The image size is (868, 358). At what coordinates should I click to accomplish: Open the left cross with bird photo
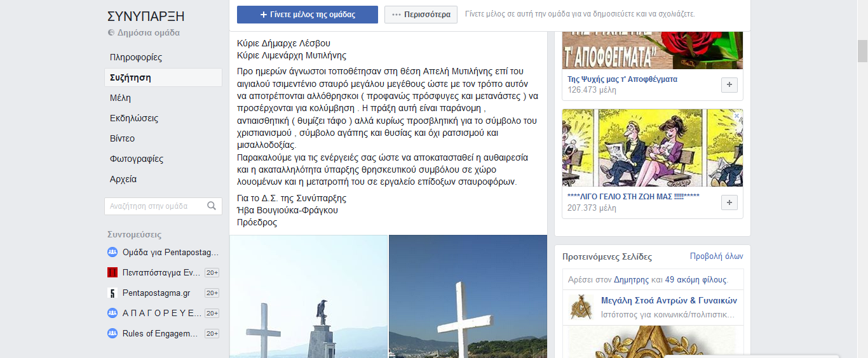(308, 296)
